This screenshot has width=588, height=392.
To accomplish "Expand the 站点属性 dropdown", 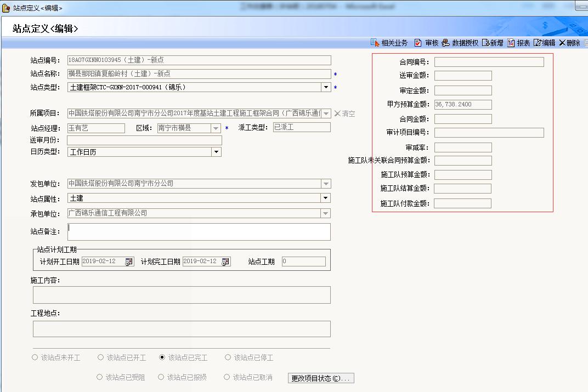I will point(326,198).
